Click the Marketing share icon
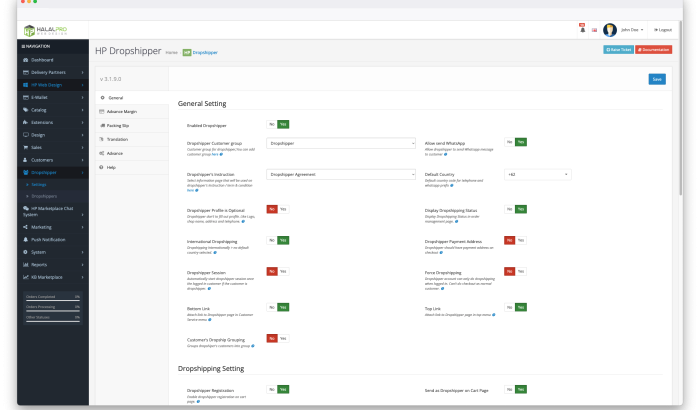700x410 pixels. (25, 227)
